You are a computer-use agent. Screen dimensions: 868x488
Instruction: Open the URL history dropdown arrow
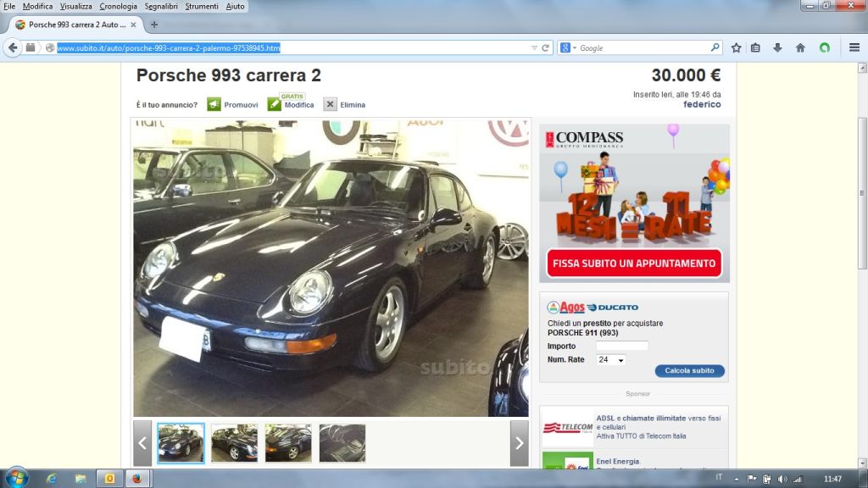pos(534,48)
